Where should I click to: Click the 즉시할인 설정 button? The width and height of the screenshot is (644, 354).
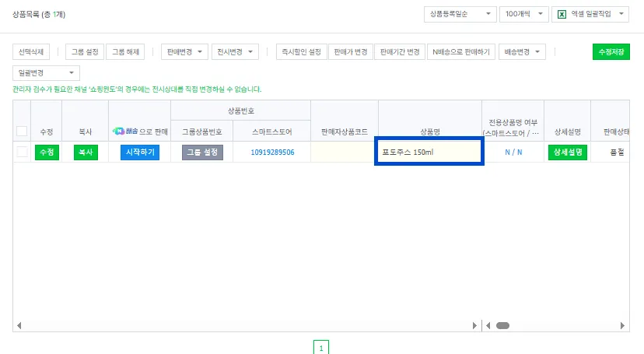click(x=302, y=52)
